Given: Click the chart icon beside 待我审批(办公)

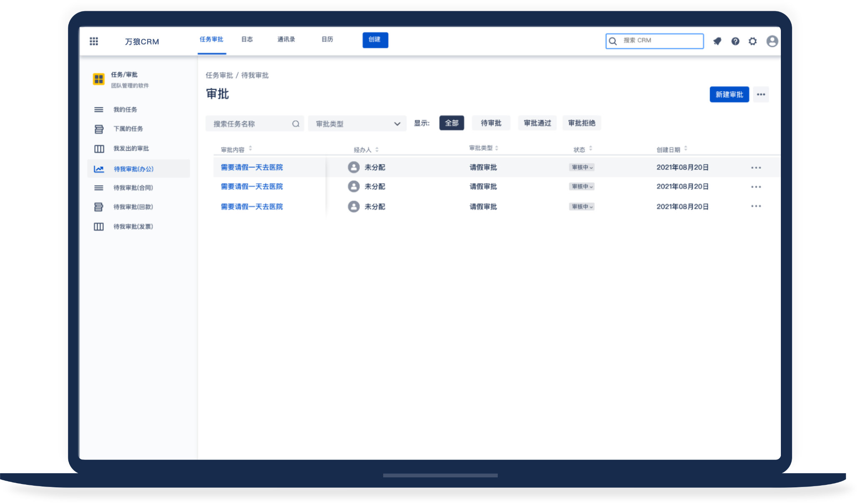Looking at the screenshot, I should click(x=99, y=169).
